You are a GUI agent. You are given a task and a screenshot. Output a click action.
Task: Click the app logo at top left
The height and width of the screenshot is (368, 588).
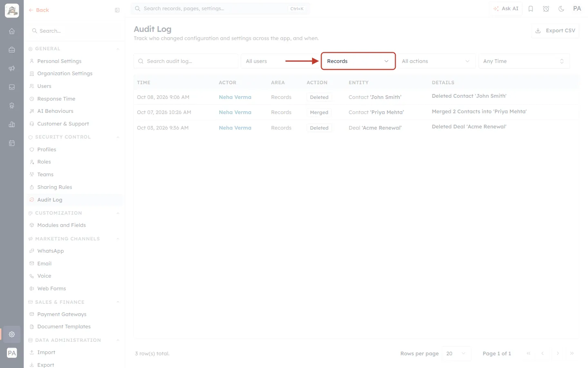(12, 11)
